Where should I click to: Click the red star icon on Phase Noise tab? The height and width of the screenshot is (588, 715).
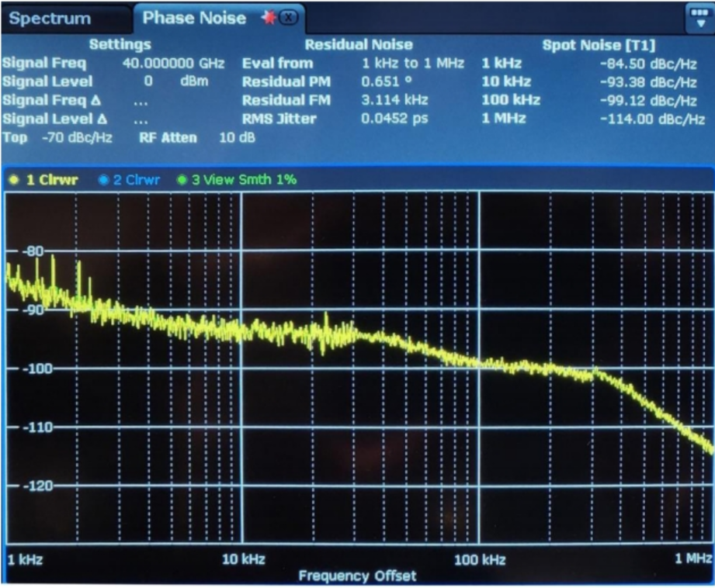click(269, 18)
